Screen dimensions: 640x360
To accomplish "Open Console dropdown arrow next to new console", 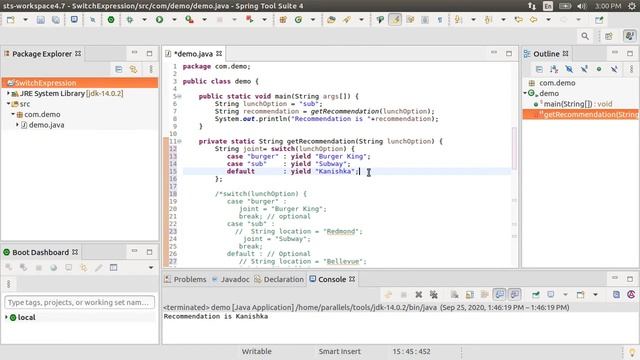I will [x=596, y=295].
